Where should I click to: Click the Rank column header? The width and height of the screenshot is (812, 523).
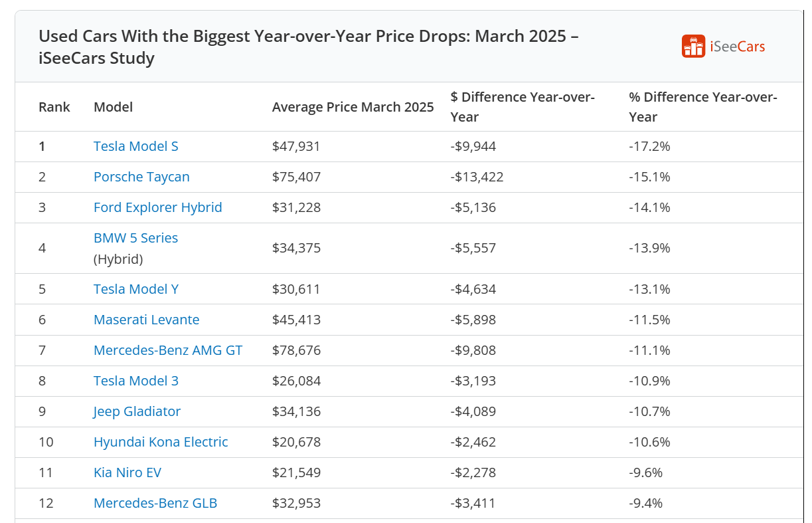point(54,107)
